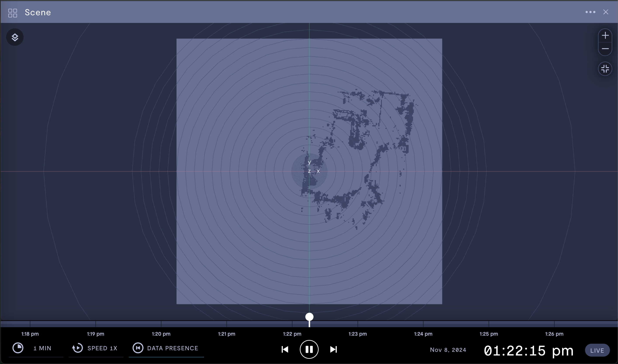Open the 1 MIN time window dropdown
Screen dimensions: 618x364
pyautogui.click(x=36, y=348)
